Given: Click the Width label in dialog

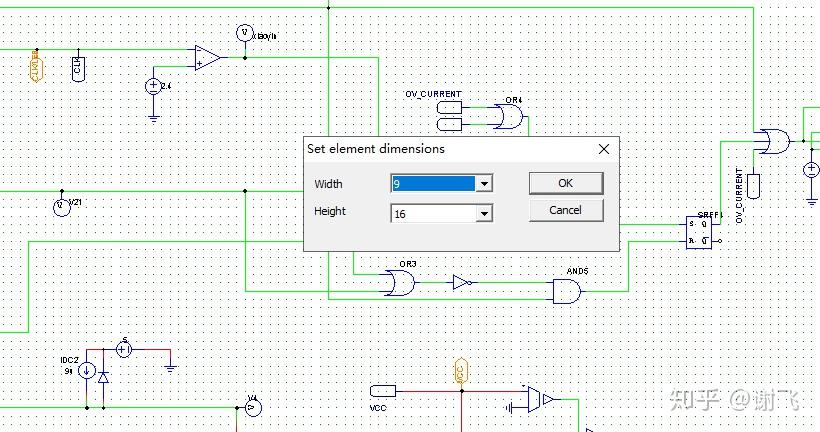Looking at the screenshot, I should pos(328,184).
